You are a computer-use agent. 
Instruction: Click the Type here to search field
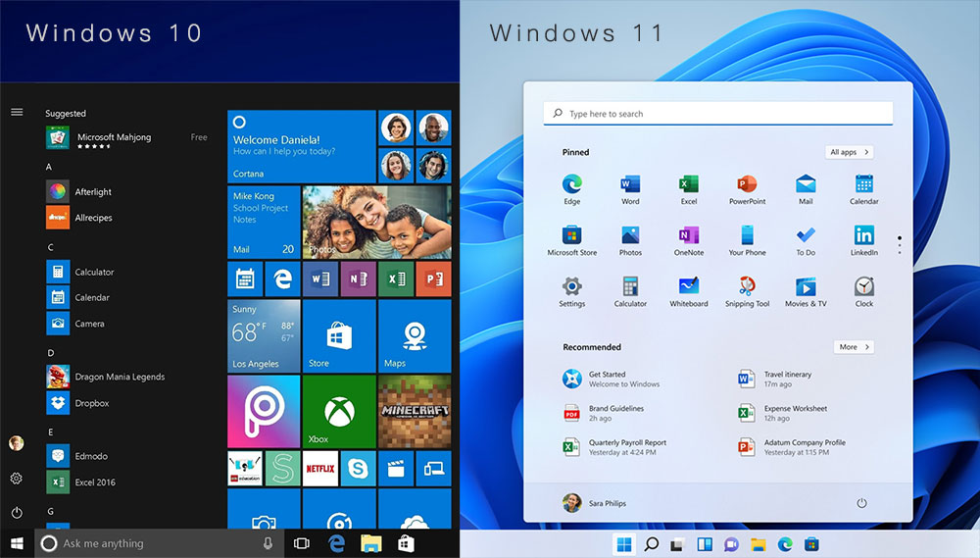tap(718, 113)
